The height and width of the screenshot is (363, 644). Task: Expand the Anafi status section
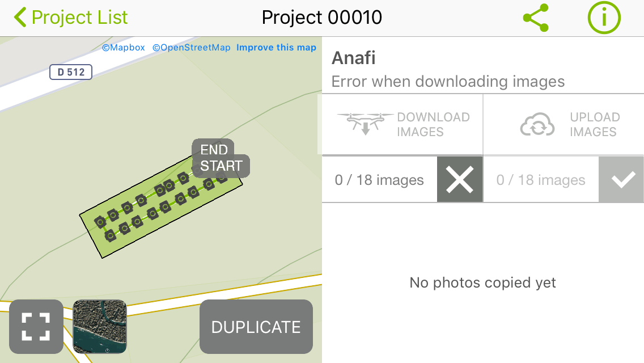point(353,58)
